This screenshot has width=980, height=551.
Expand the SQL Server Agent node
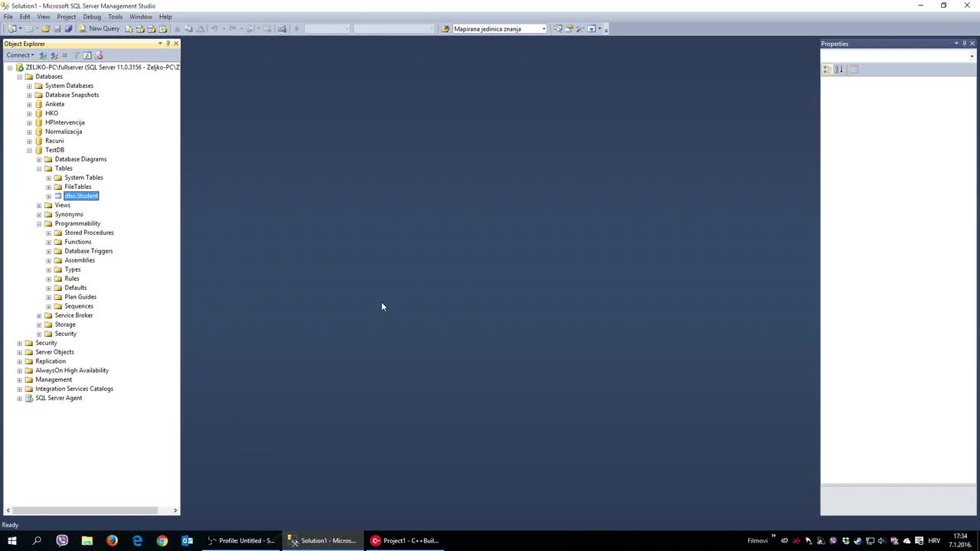click(x=20, y=398)
